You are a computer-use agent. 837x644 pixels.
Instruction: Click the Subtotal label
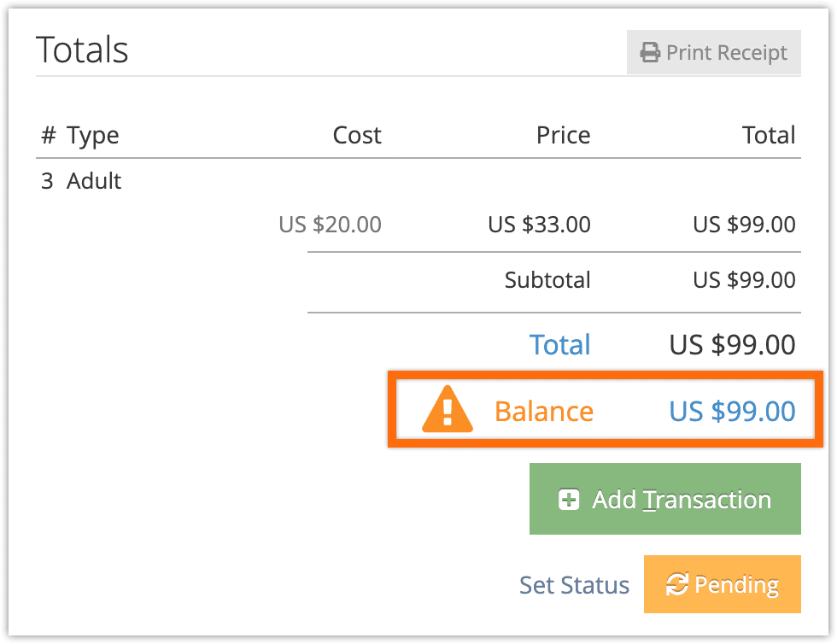547,280
